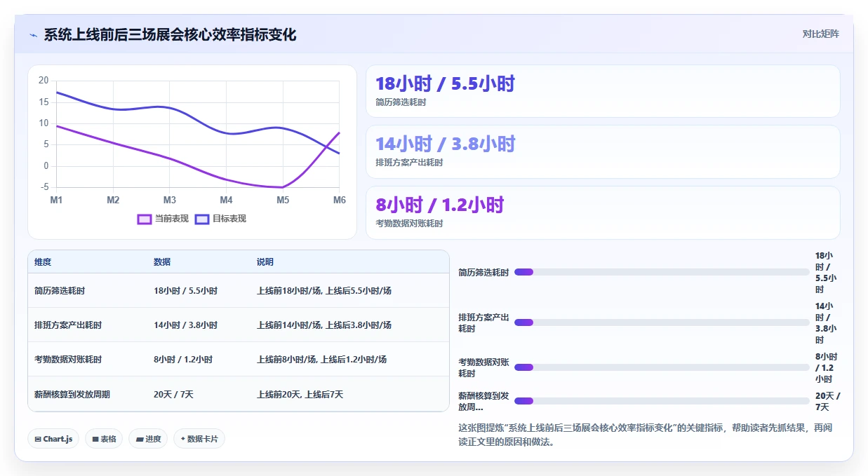Click the 薪酬核算到发放周... progress bar
The width and height of the screenshot is (868, 476).
coord(662,401)
